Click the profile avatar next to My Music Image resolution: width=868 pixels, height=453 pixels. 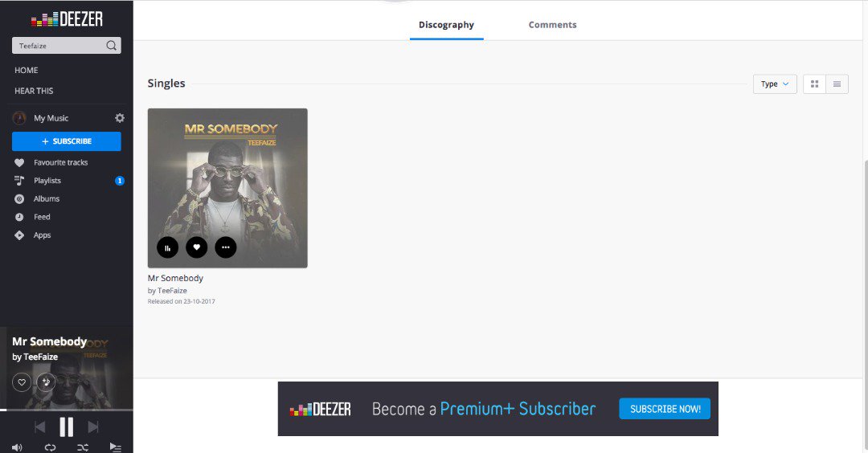tap(19, 118)
